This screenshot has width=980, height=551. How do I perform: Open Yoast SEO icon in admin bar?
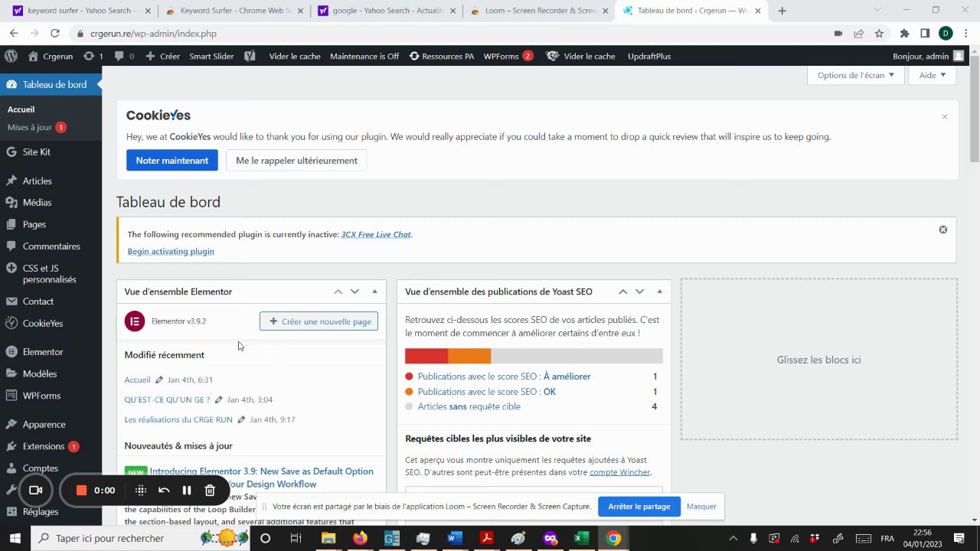(250, 56)
